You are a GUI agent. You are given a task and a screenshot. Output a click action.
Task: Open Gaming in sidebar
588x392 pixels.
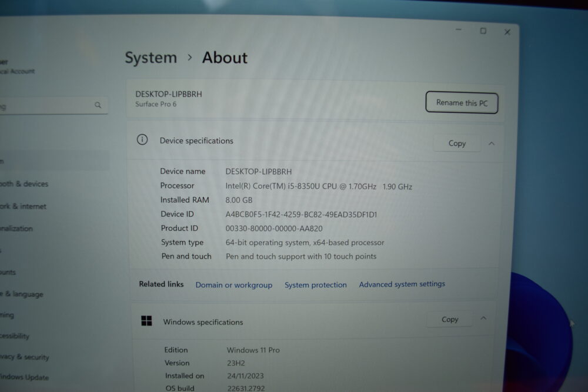[x=7, y=315]
